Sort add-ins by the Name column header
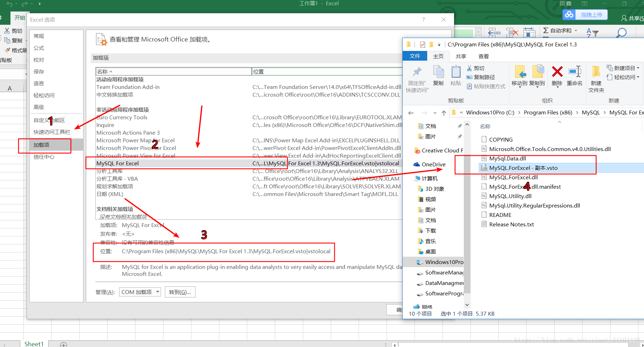This screenshot has height=347, width=644. tap(174, 71)
